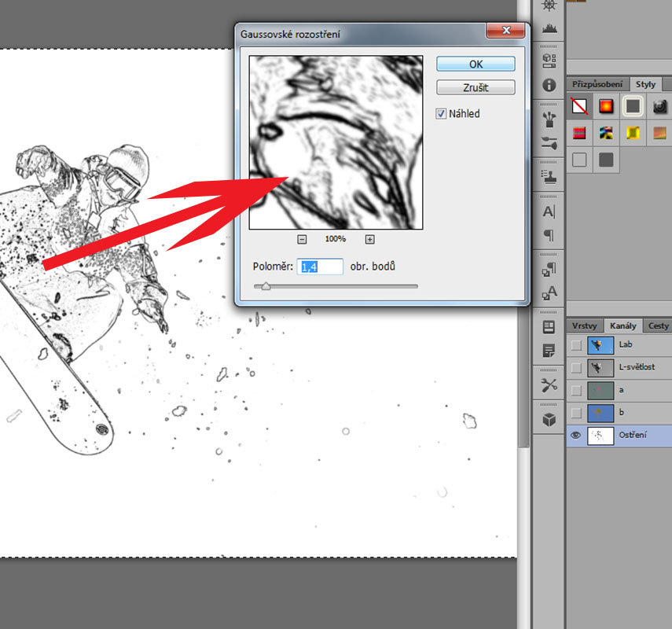672x629 pixels.
Task: Hide the Ostření channel eye icon
Action: click(x=576, y=436)
